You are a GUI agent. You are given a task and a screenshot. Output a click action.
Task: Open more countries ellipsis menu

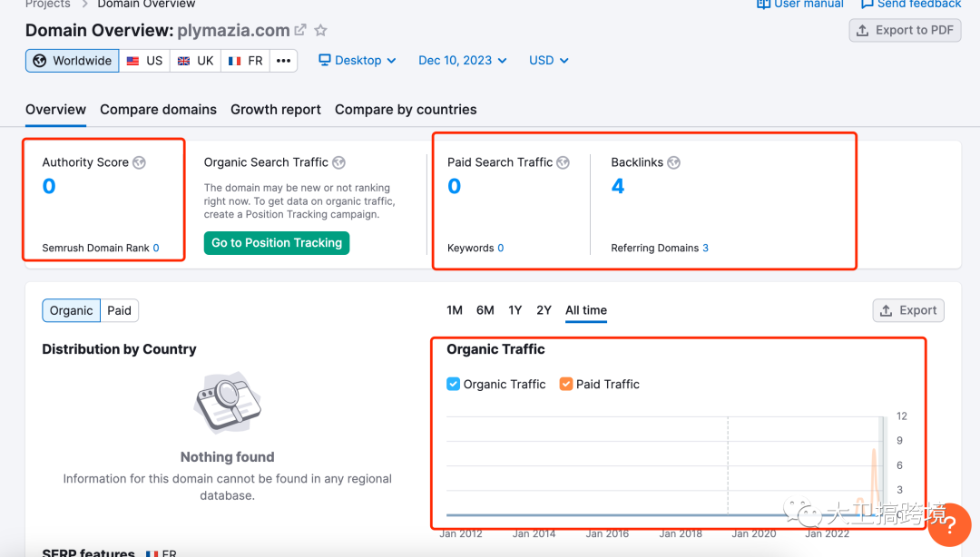(284, 61)
